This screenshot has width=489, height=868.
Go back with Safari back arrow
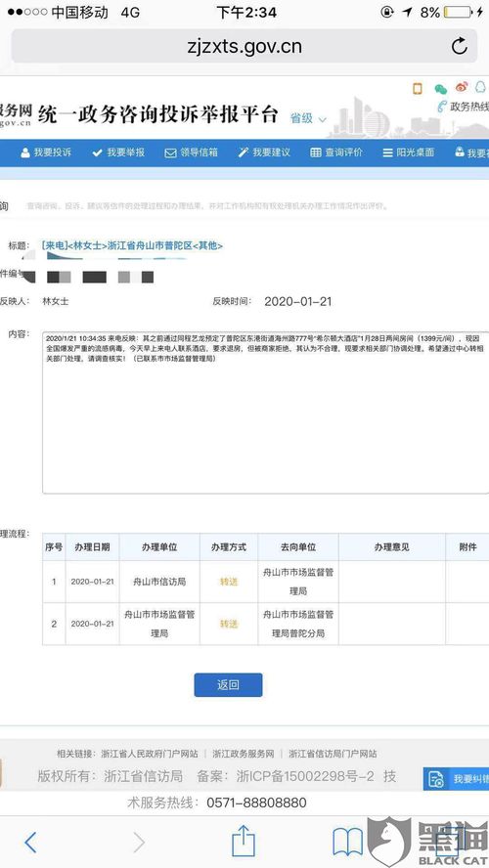[30, 843]
